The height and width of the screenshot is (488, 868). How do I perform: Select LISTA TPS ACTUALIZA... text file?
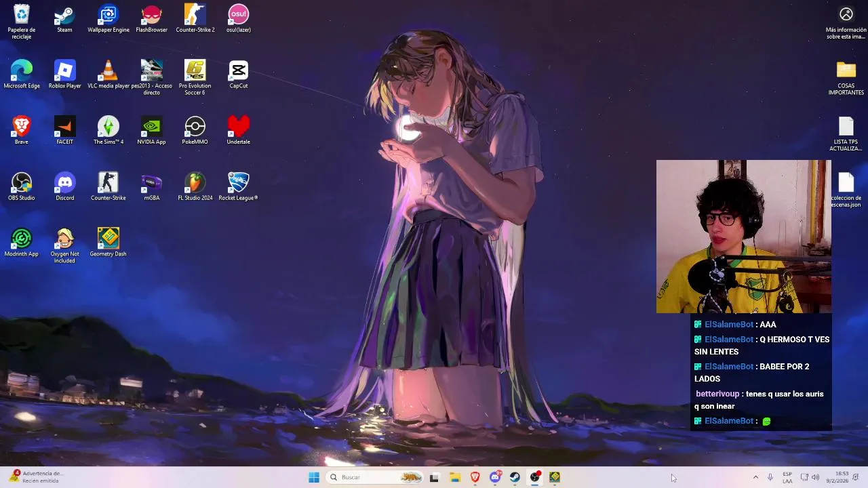click(x=846, y=134)
